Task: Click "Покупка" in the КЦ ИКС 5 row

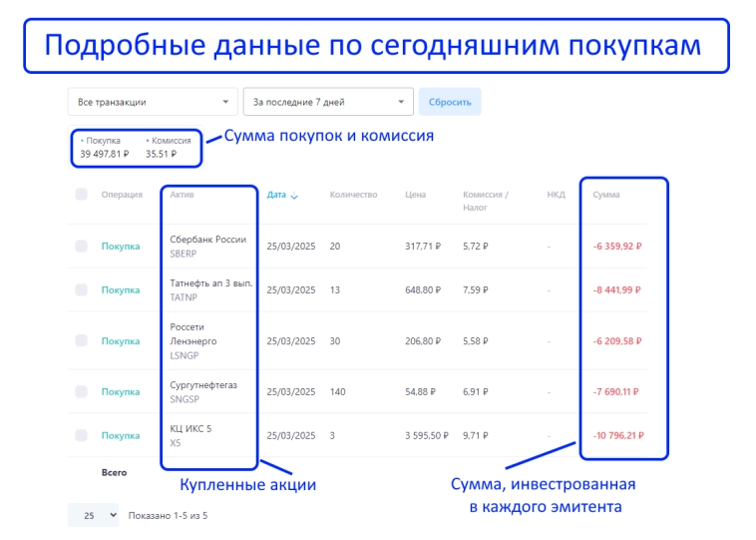Action: pos(121,436)
